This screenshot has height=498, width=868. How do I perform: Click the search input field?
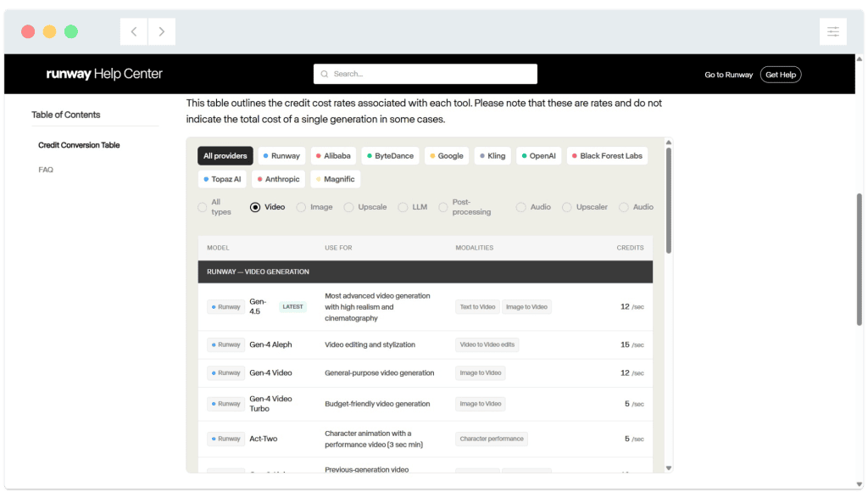coord(426,74)
